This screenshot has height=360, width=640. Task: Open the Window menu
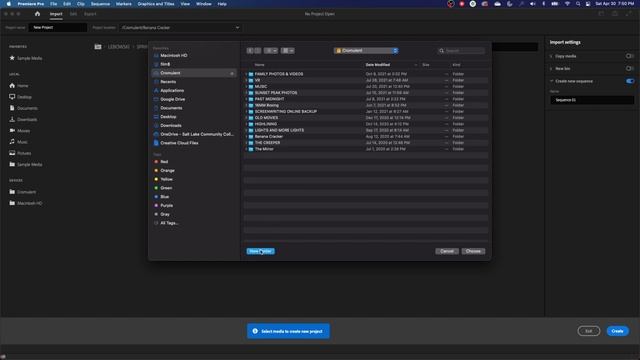click(204, 4)
